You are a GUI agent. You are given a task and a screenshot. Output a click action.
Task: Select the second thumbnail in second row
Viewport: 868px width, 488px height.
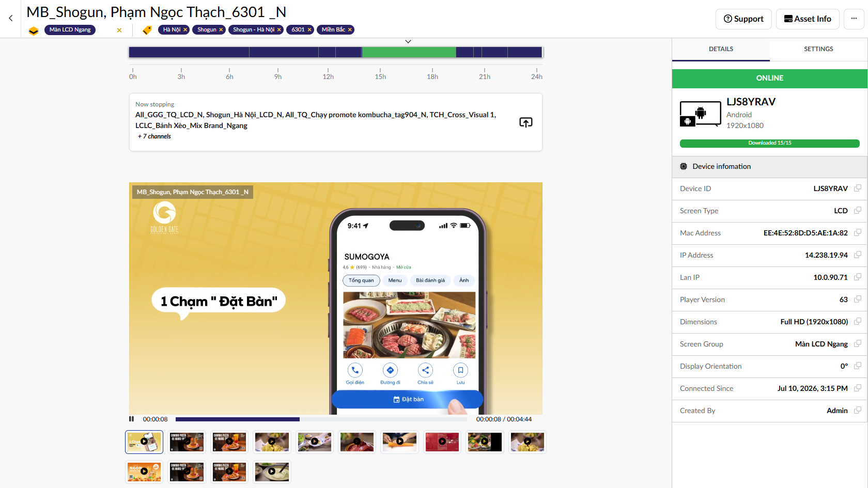[187, 471]
